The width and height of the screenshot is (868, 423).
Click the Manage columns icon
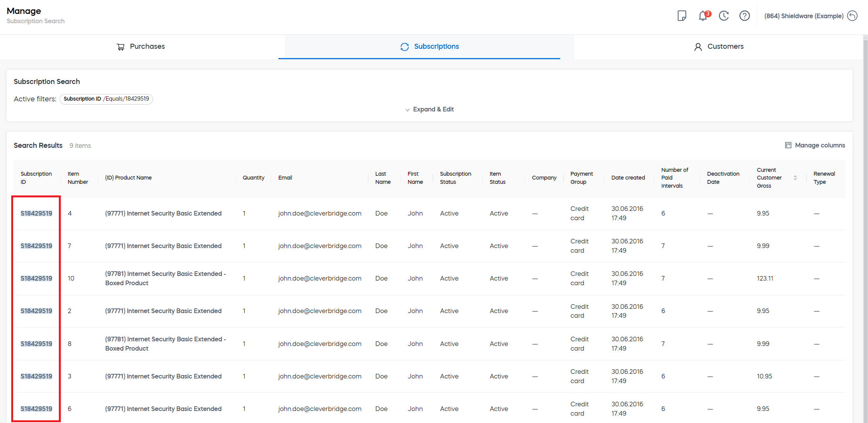pyautogui.click(x=788, y=145)
